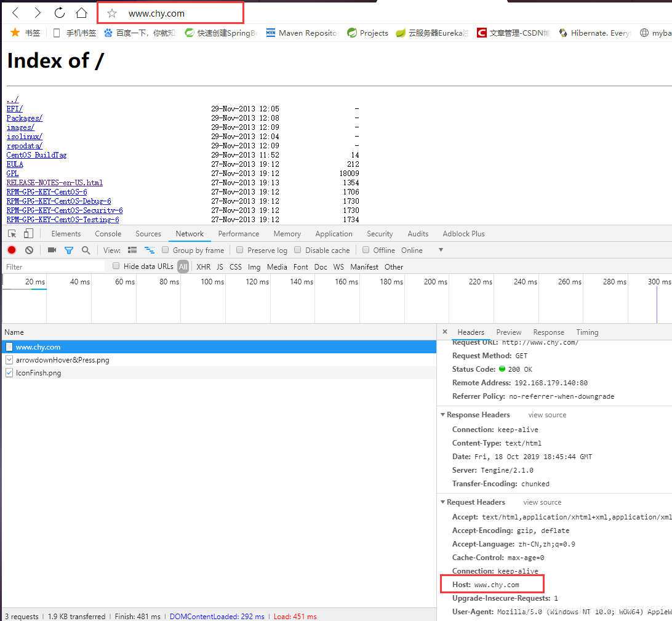Viewport: 672px width, 621px height.
Task: Go forward with the browser forward arrow
Action: pos(38,13)
